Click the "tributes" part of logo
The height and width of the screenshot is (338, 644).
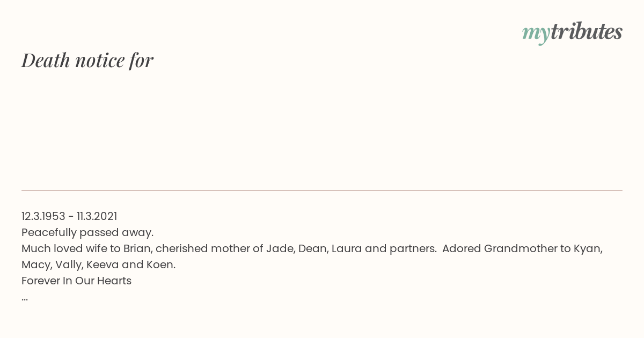tap(587, 32)
